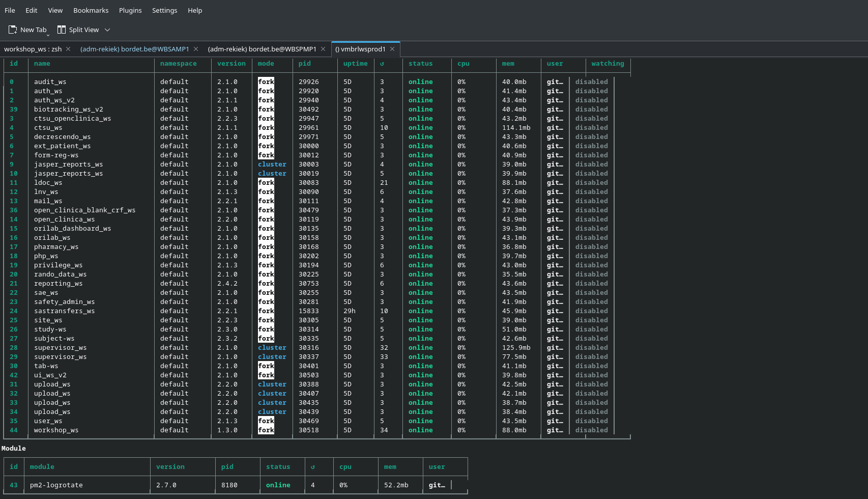The height and width of the screenshot is (499, 868).
Task: Click the pm2-logrotate module name in terminal
Action: [56, 485]
